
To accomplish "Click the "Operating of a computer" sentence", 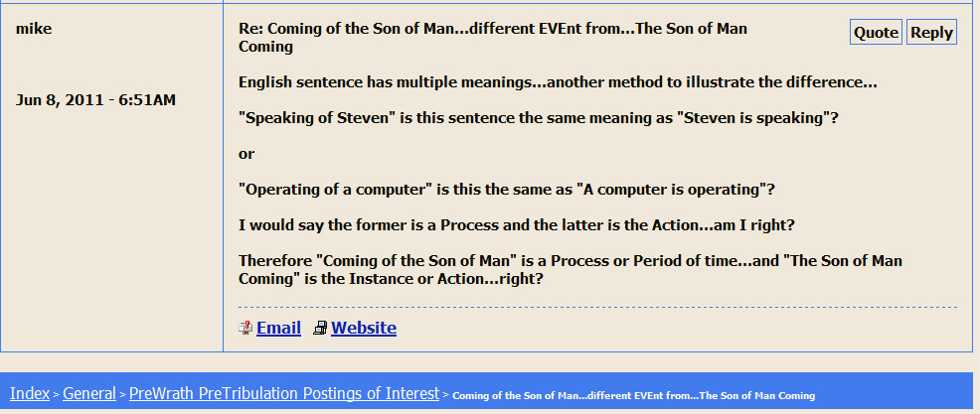I will 507,190.
